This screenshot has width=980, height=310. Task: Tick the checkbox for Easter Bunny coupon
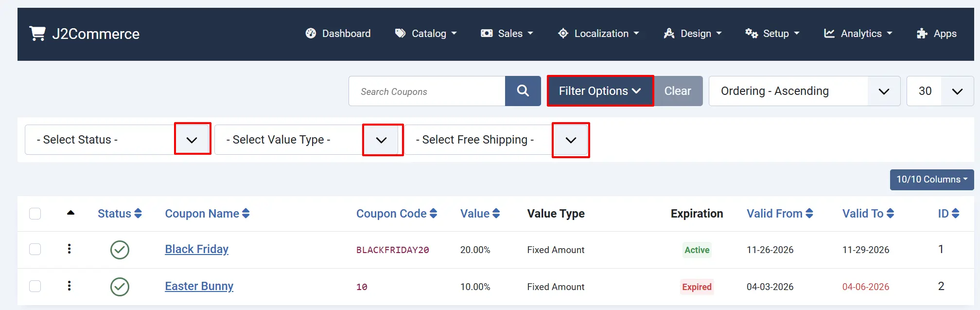[x=35, y=286]
